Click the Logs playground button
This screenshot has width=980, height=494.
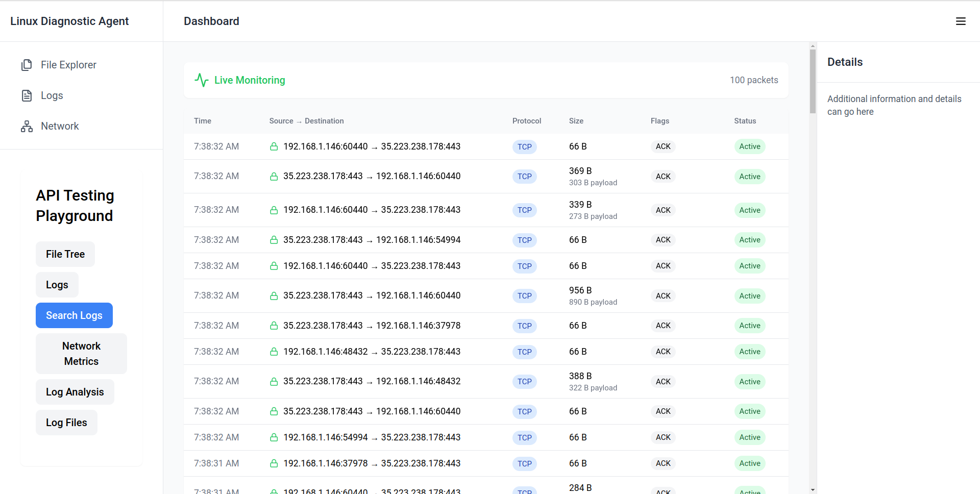pyautogui.click(x=57, y=285)
